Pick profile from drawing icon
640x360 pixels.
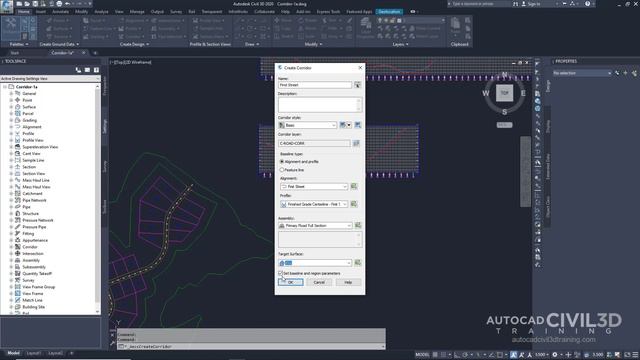(354, 204)
